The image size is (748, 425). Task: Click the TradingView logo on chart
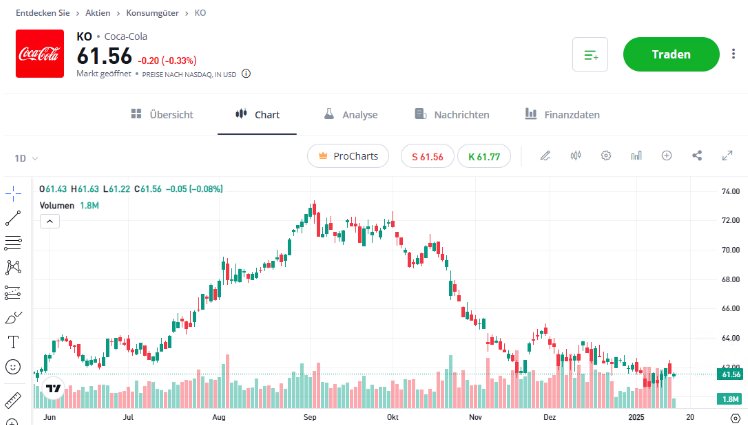click(x=53, y=388)
